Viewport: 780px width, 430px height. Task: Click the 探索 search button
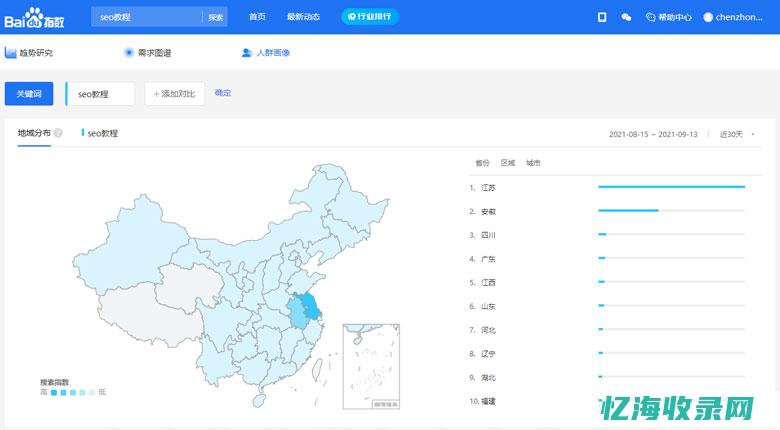tap(215, 17)
